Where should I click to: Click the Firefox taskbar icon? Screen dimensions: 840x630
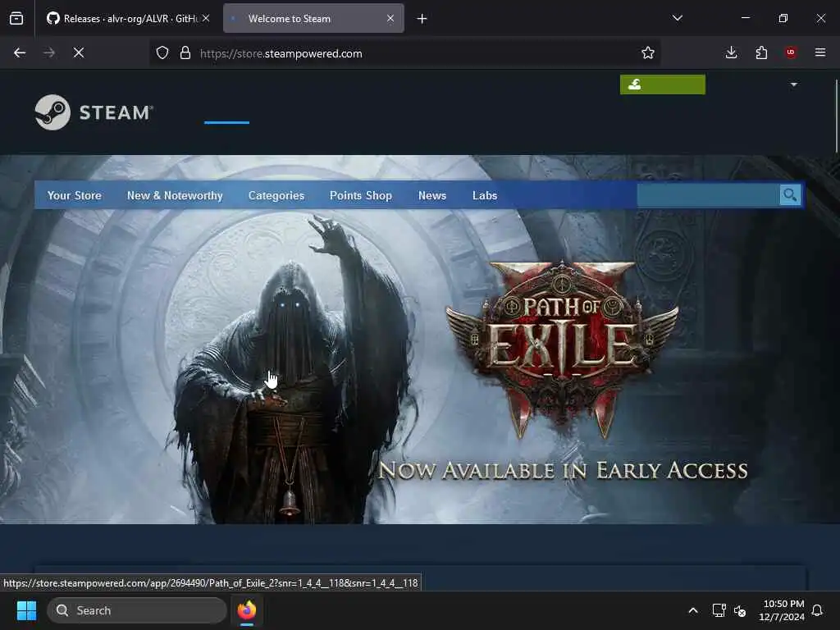[247, 610]
